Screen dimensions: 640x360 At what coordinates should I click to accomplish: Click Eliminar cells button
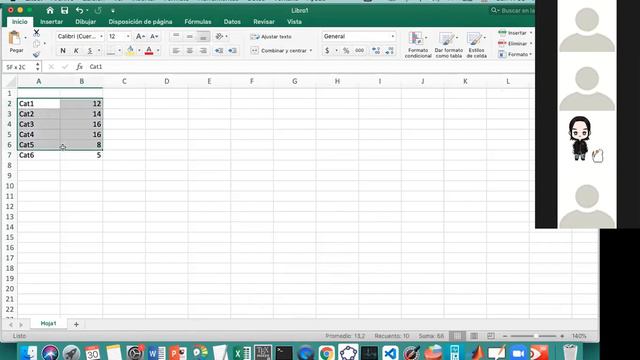click(x=515, y=43)
